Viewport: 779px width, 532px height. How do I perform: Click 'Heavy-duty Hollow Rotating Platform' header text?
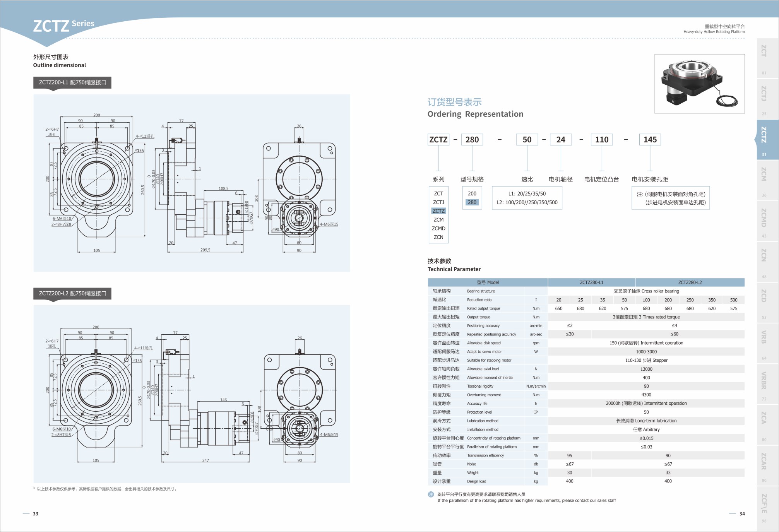714,32
